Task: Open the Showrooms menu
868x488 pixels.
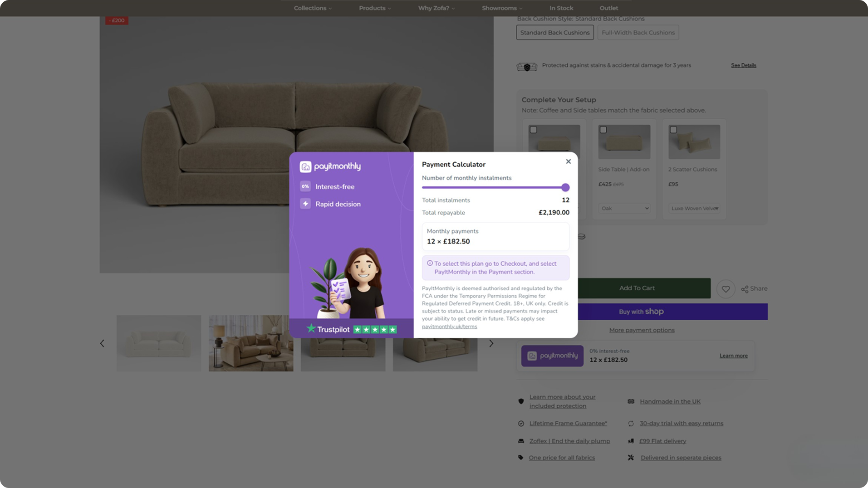Action: coord(502,8)
